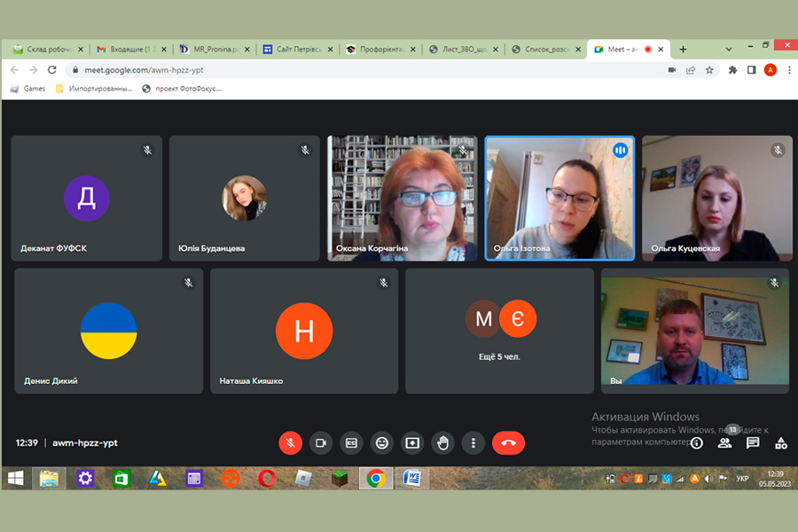The image size is (798, 532).
Task: Open Chrome extensions puzzle icon
Action: point(733,70)
